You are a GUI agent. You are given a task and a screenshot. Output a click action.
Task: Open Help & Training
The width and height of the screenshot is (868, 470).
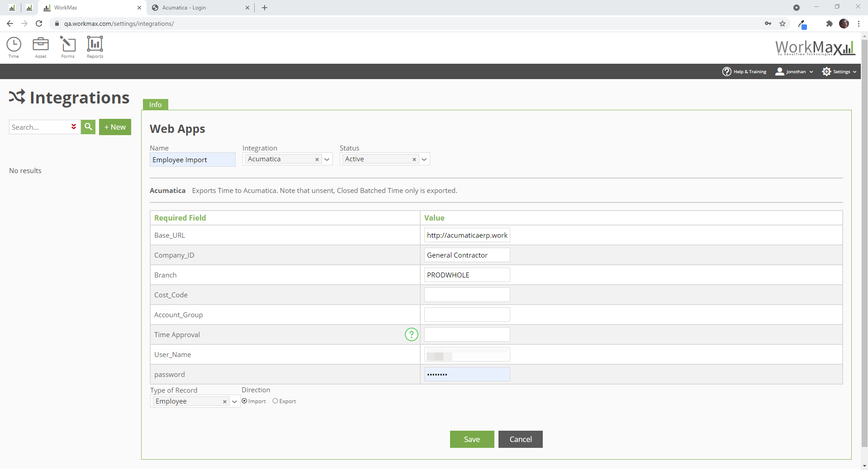coord(744,71)
